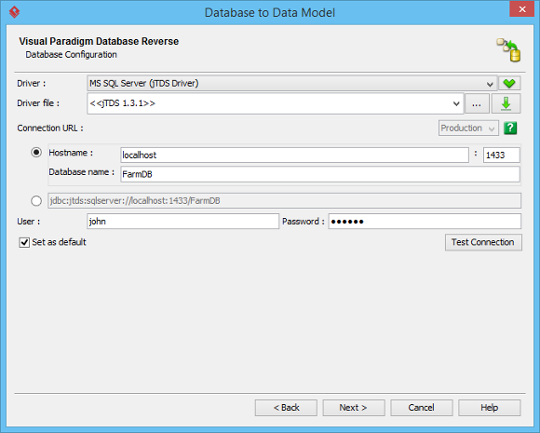The width and height of the screenshot is (540, 433).
Task: Click the Test Connection button
Action: click(483, 243)
